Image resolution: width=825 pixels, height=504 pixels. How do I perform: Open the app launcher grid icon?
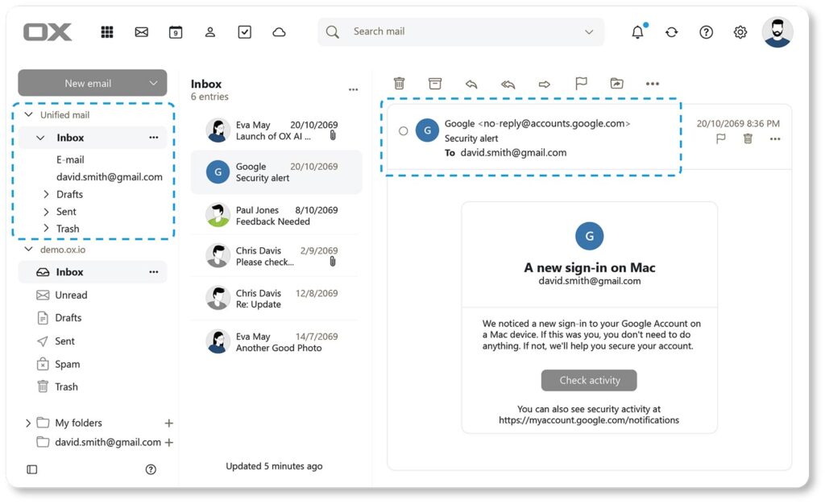pyautogui.click(x=106, y=32)
